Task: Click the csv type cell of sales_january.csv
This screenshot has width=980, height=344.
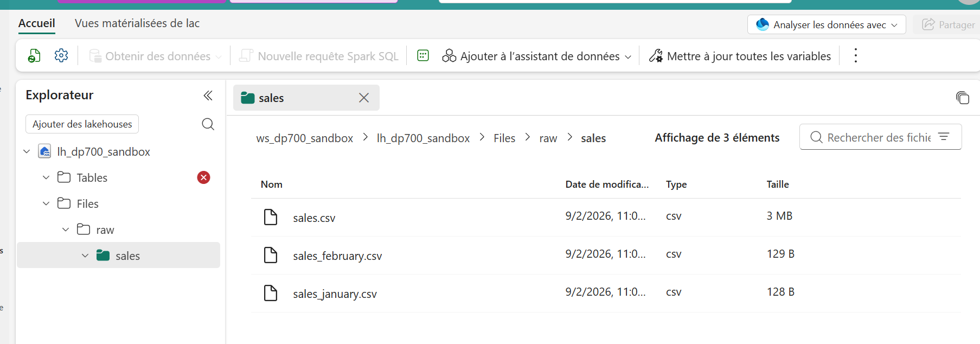Action: 674,292
